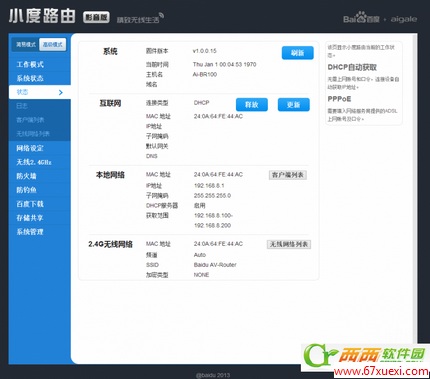Open 工作模式 in the sidebar
Viewport: 430px width, 379px height.
30,64
